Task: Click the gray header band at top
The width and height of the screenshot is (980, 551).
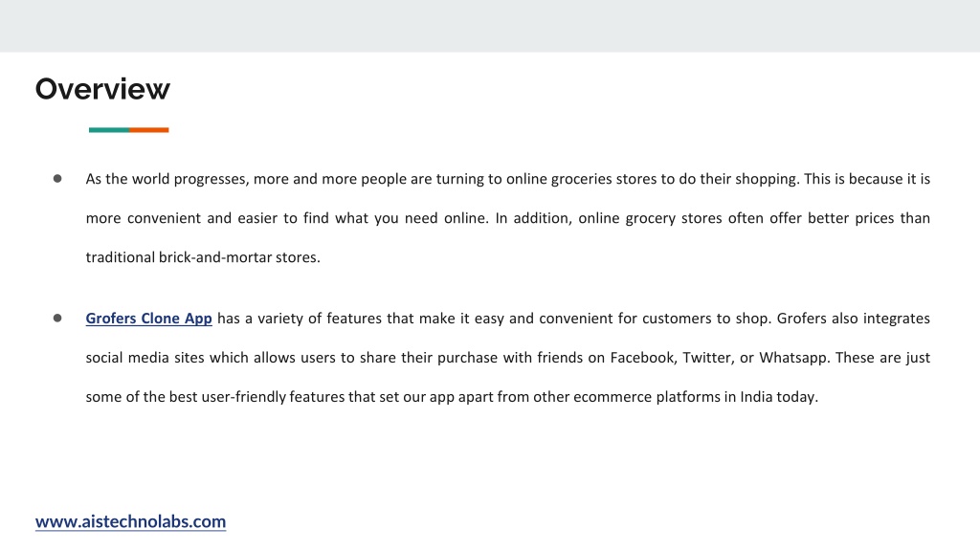Action: click(x=490, y=26)
